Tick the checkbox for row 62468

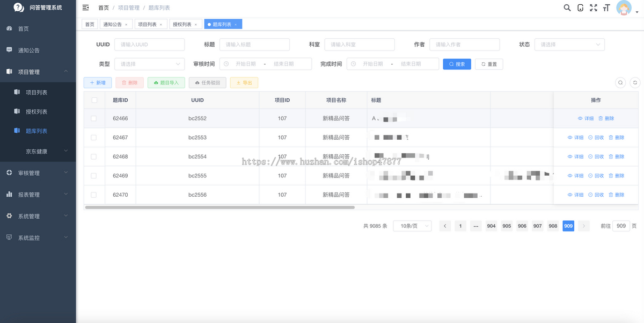[94, 156]
